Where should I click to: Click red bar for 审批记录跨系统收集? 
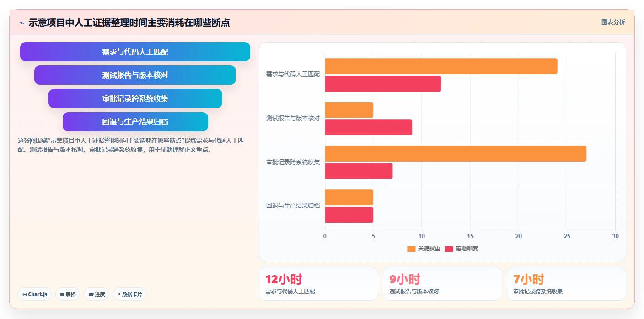click(x=359, y=171)
